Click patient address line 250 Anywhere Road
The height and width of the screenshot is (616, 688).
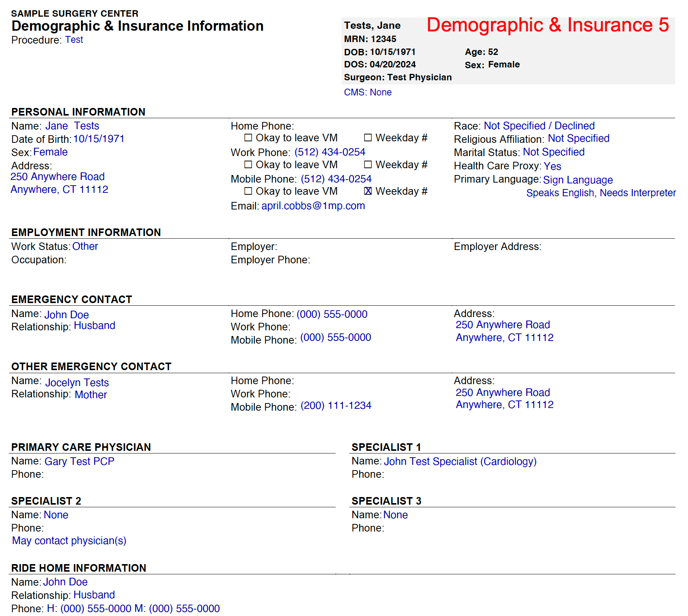[x=58, y=177]
